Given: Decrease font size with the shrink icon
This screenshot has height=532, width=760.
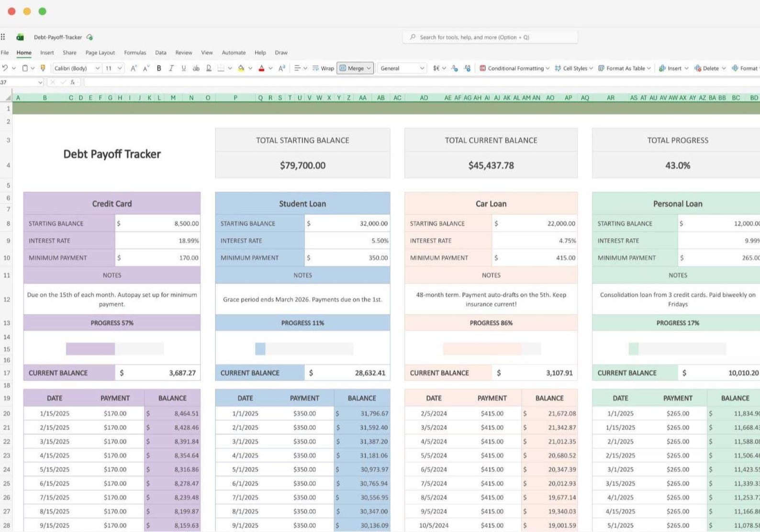Looking at the screenshot, I should click(146, 68).
